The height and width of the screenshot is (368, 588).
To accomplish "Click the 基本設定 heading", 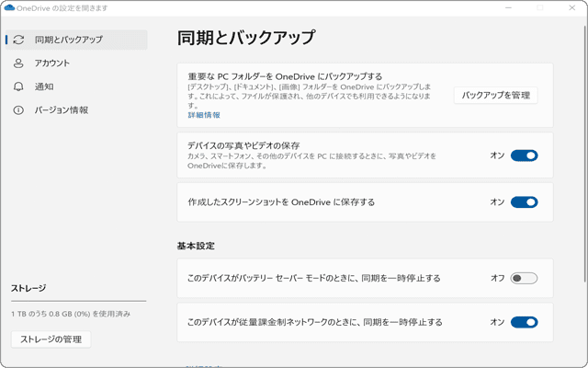I will pos(196,246).
